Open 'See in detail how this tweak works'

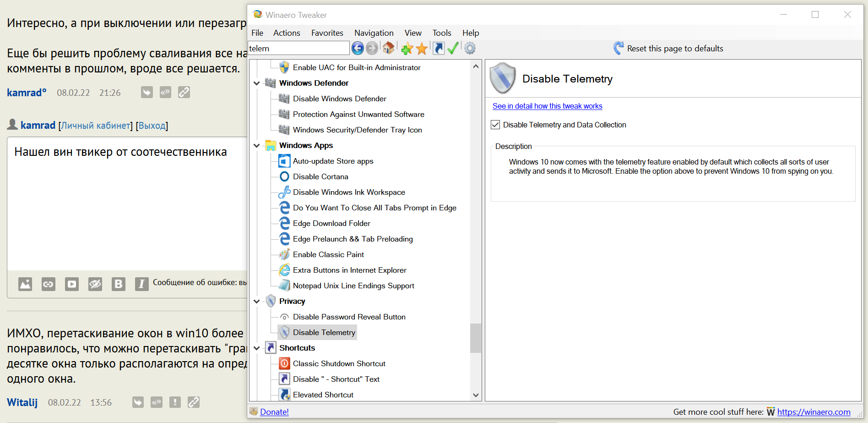coord(547,106)
